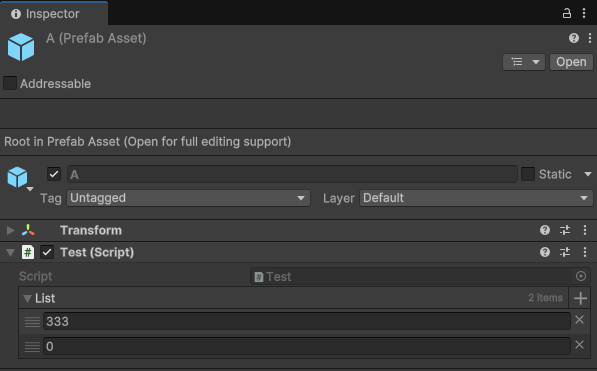Viewport: 597px width, 371px height.
Task: Click the object picker beside Test script field
Action: click(x=581, y=276)
